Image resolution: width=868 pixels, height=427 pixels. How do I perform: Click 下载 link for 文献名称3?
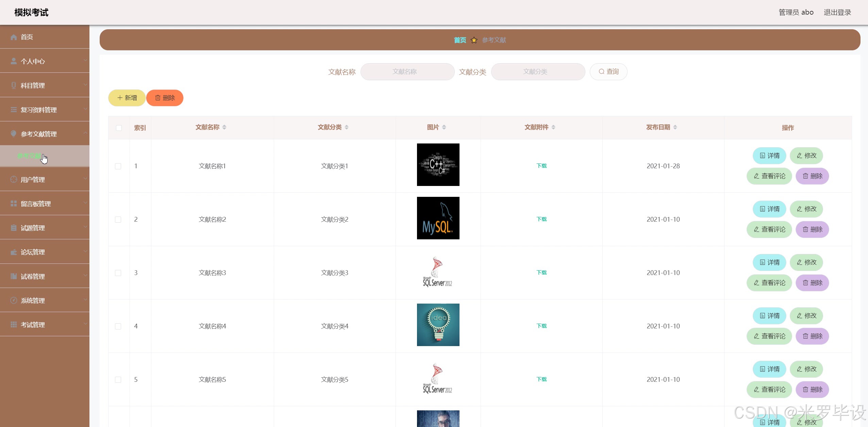(541, 273)
